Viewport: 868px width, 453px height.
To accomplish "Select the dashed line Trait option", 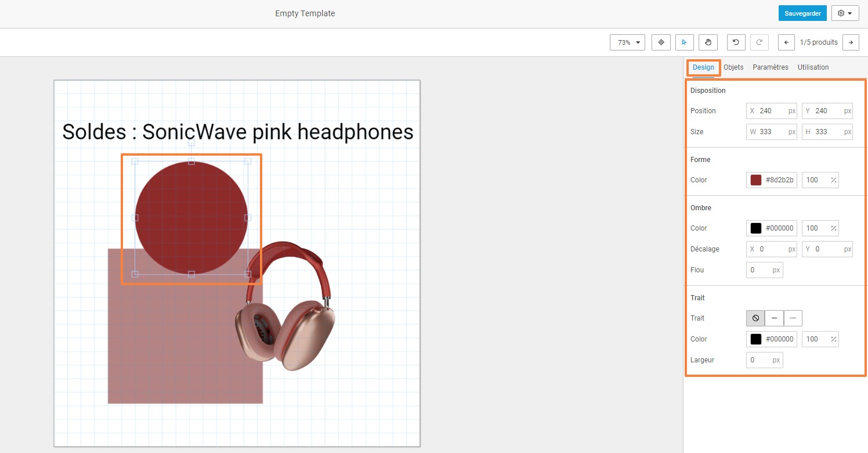I will 793,318.
